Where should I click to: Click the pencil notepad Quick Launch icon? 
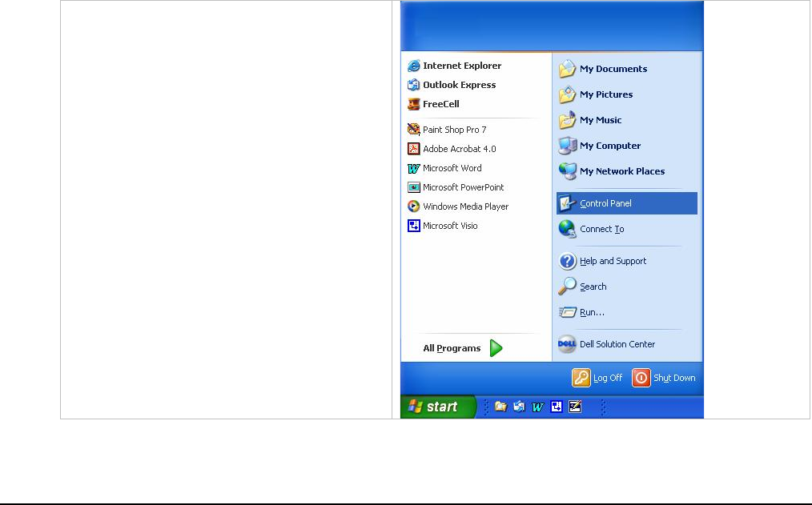click(575, 407)
